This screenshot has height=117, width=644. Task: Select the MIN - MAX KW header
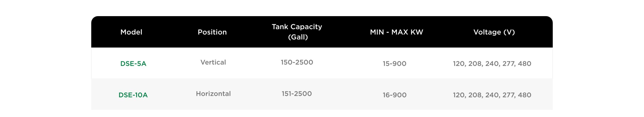coord(396,32)
